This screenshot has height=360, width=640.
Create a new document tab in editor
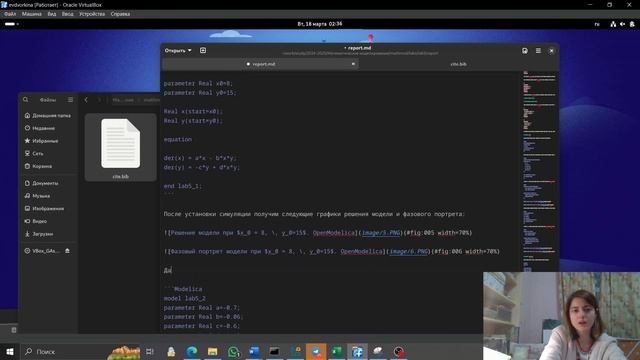click(x=203, y=50)
